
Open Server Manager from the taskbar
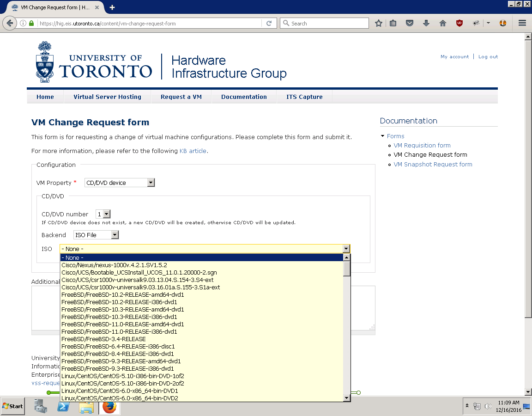pyautogui.click(x=41, y=406)
